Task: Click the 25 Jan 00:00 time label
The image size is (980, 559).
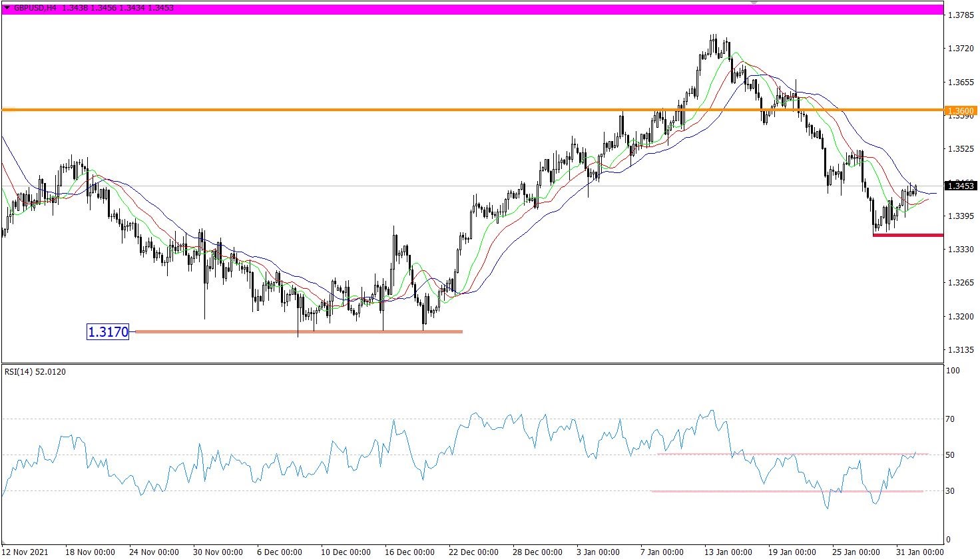Action: (x=857, y=552)
